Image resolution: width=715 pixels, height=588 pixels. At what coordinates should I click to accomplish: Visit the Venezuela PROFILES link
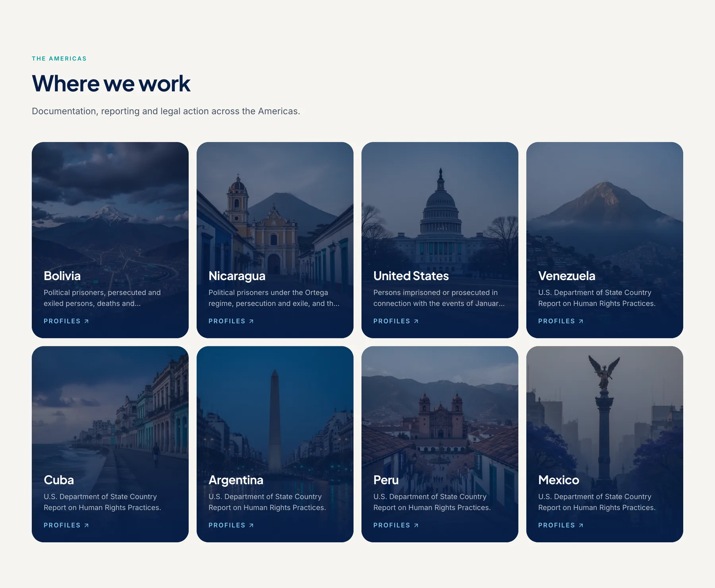pos(561,321)
